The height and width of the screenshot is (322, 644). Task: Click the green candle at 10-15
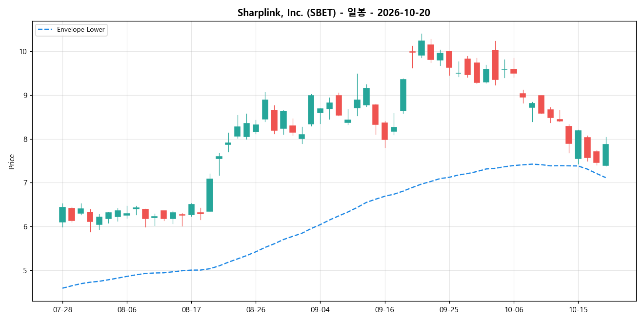coord(578,144)
